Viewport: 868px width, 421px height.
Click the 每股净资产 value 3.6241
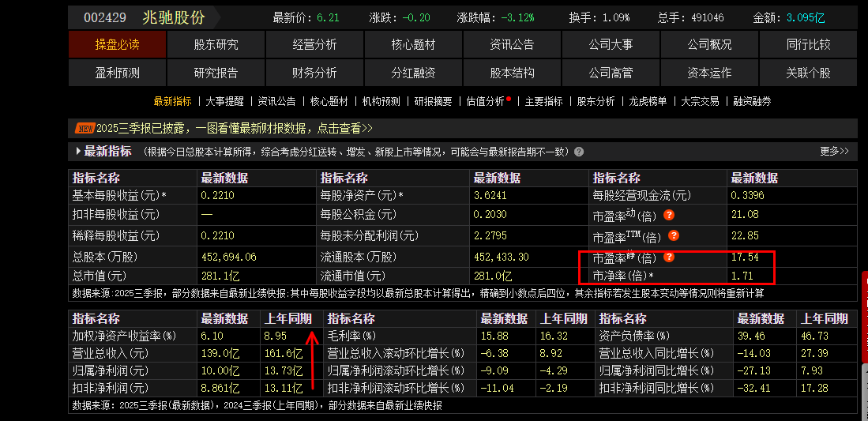(x=490, y=196)
